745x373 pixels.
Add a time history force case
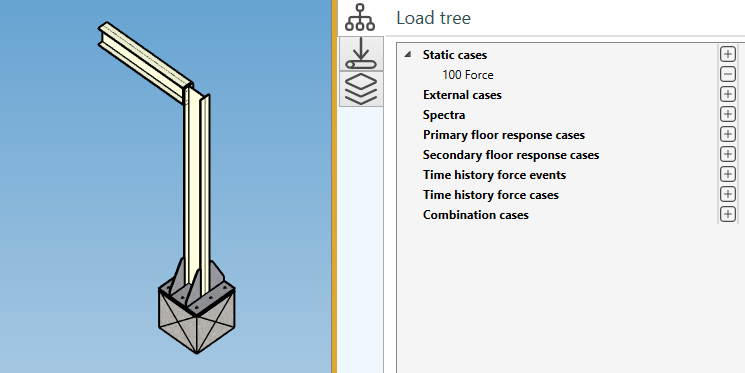pos(727,194)
